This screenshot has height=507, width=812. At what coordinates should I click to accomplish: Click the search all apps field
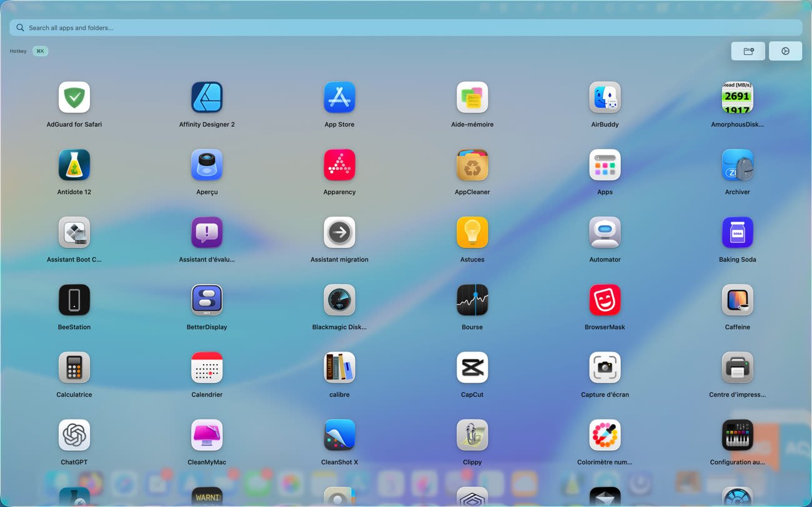pos(406,27)
